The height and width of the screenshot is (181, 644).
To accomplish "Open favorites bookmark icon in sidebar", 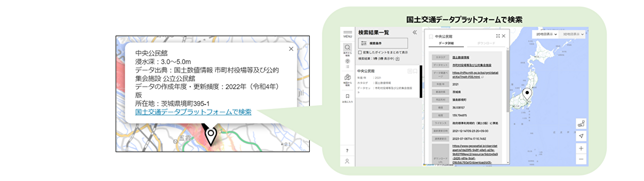I will pos(347,96).
